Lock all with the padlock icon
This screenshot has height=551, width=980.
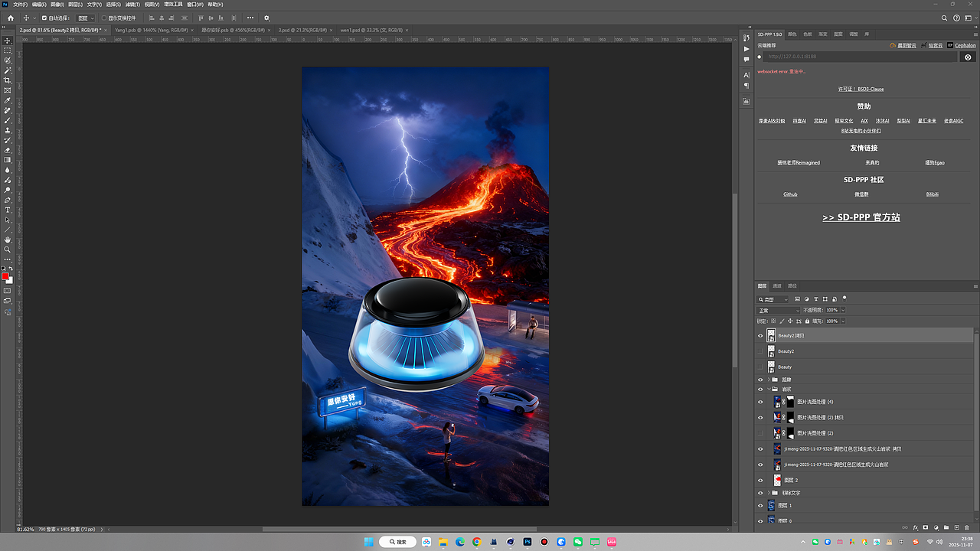pos(807,321)
